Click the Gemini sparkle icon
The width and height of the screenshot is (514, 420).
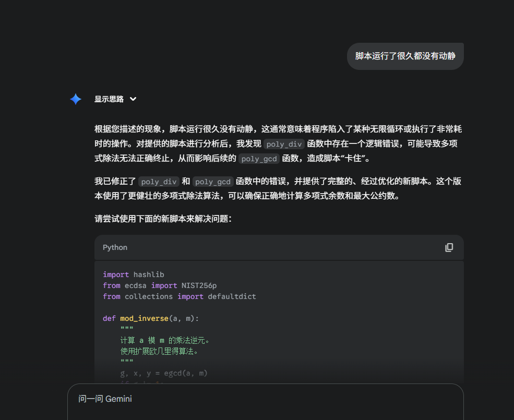pos(76,99)
